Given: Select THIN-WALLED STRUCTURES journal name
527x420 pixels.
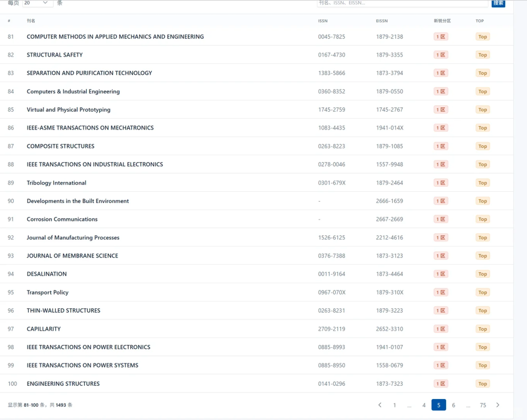Looking at the screenshot, I should [x=63, y=310].
